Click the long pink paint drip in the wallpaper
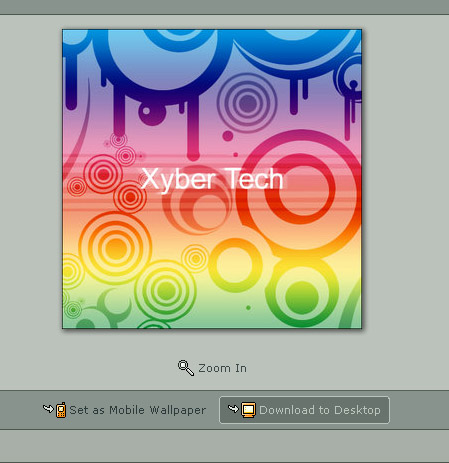 point(193,128)
